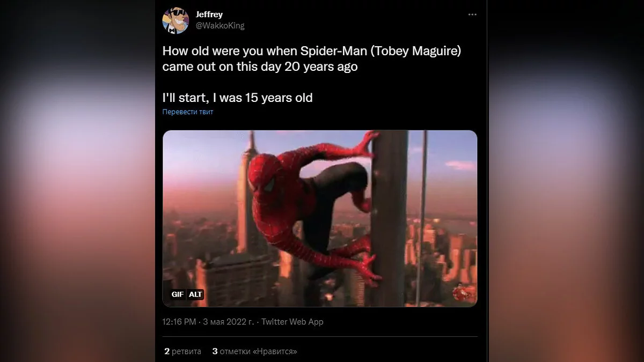Click the "3 мая 2022 г." date
This screenshot has width=644, height=362.
click(229, 322)
